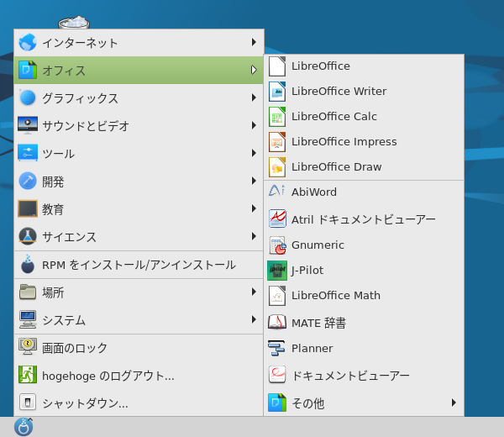Click the LibreOffice start center icon
Image resolution: width=504 pixels, height=437 pixels.
coord(277,66)
